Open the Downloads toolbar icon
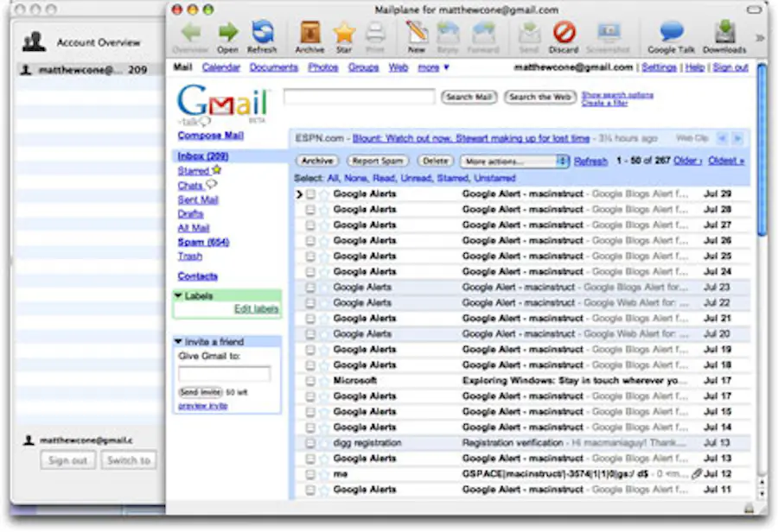This screenshot has height=532, width=778. 724,33
